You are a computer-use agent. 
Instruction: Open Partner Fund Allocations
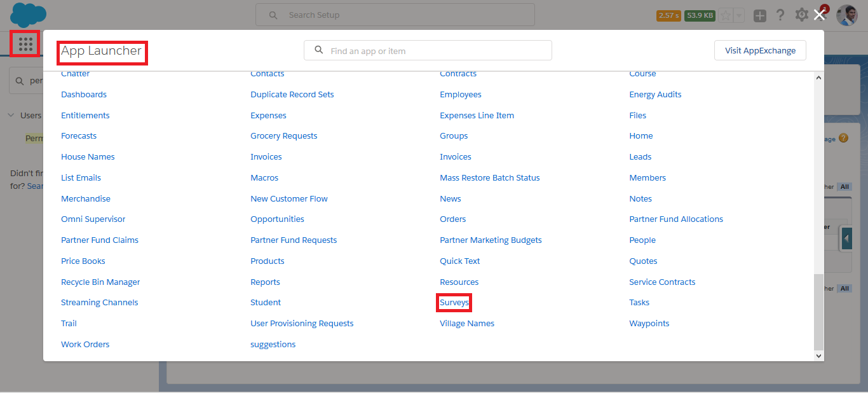coord(676,219)
